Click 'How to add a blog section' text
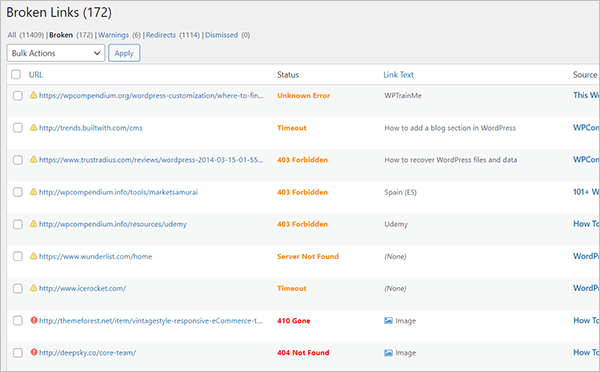600x372 pixels. 450,128
